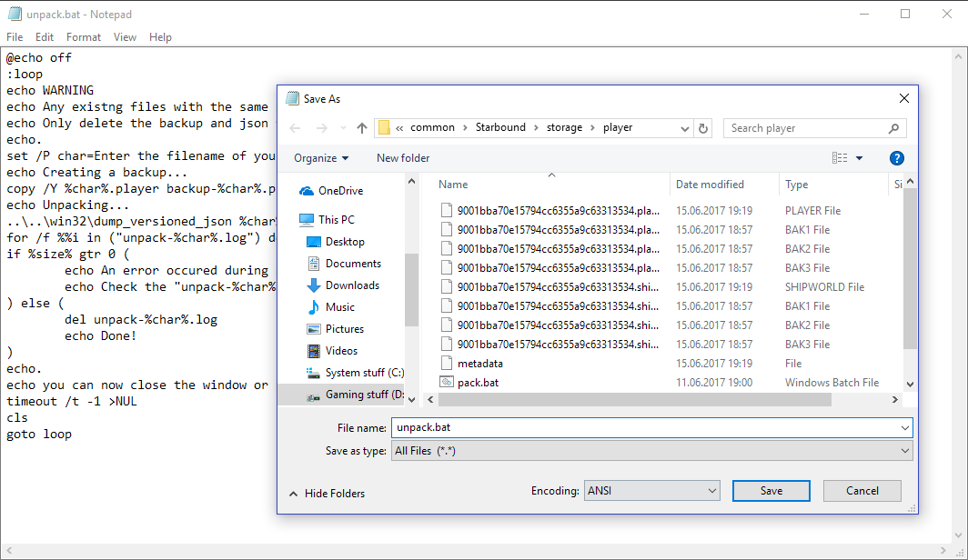Viewport: 968px width, 560px height.
Task: Open the view options dropdown arrow
Action: 859,158
